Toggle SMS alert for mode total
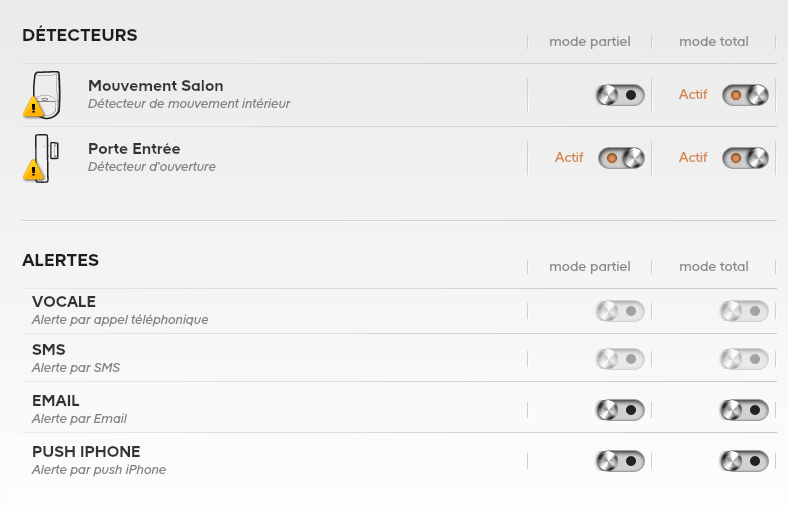This screenshot has height=505, width=788. pyautogui.click(x=745, y=359)
